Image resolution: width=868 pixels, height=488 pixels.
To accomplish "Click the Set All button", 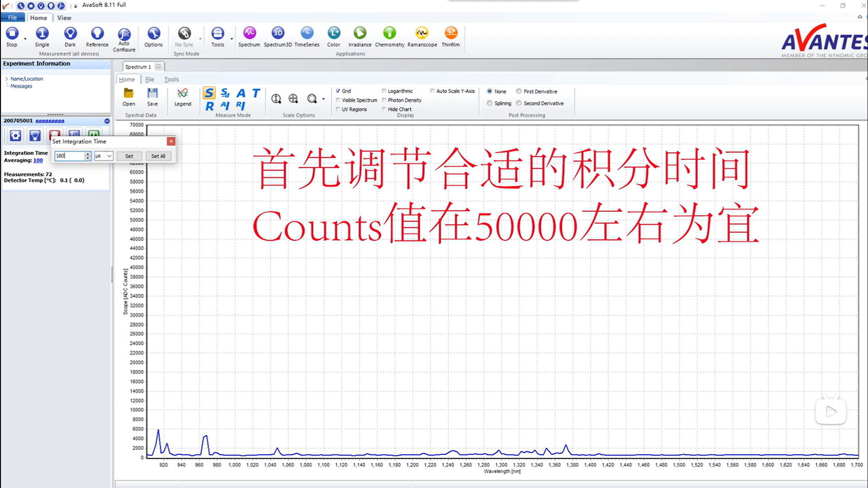I will pyautogui.click(x=158, y=155).
